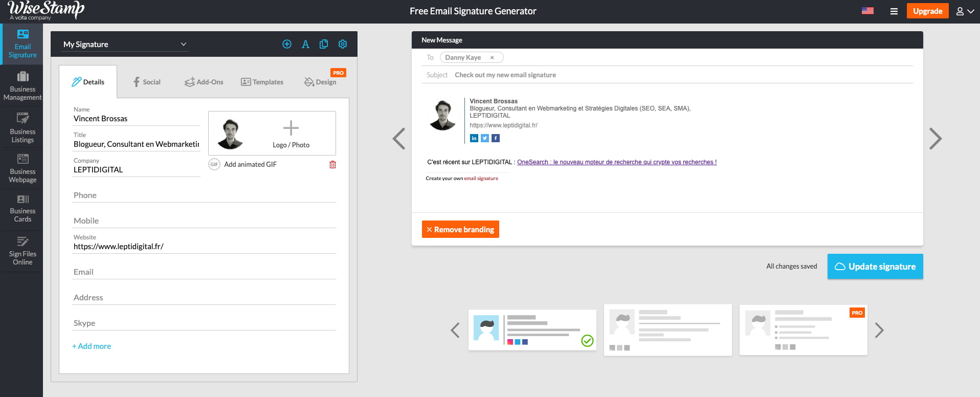Open Sign Files Online in sidebar

tap(23, 251)
